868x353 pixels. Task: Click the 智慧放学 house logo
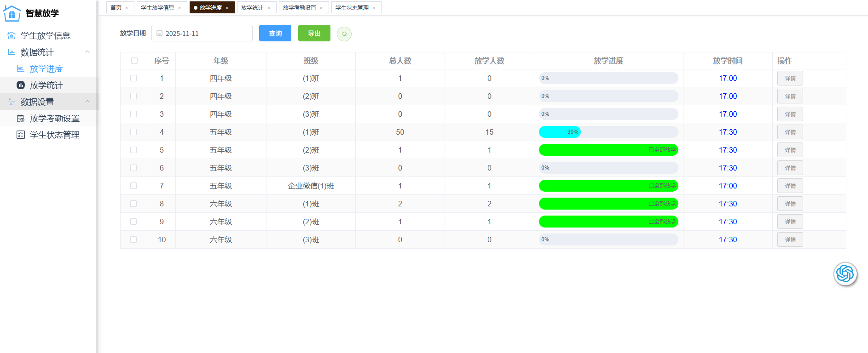tap(12, 13)
